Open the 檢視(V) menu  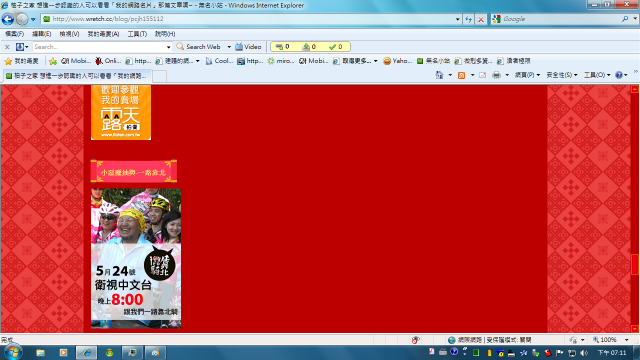[x=69, y=34]
